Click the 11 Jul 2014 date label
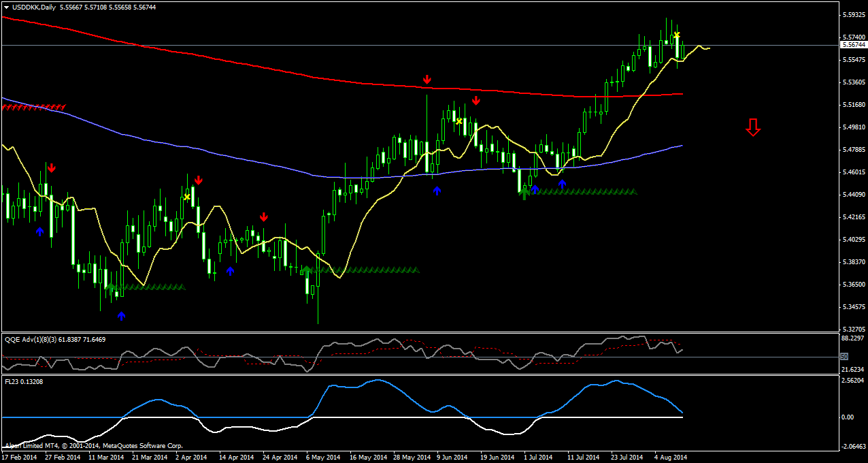The image size is (868, 463). tap(584, 458)
